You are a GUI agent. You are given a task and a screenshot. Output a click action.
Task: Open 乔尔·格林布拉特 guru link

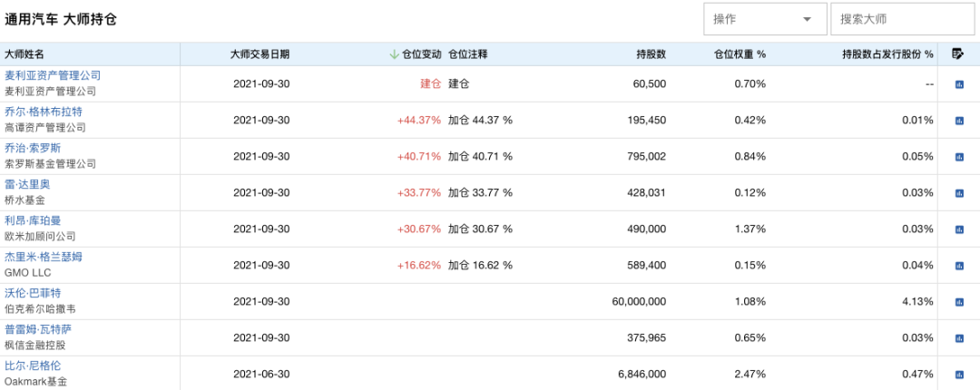tap(44, 112)
